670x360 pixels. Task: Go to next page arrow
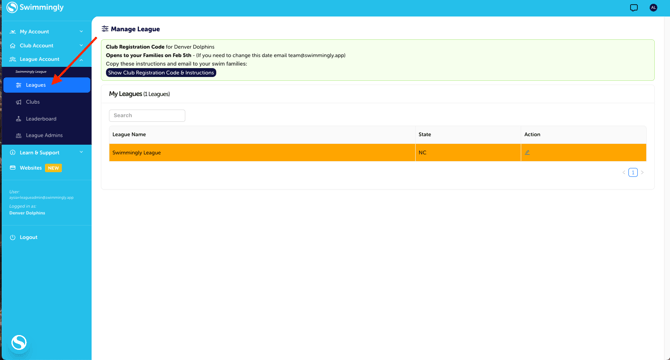[642, 173]
